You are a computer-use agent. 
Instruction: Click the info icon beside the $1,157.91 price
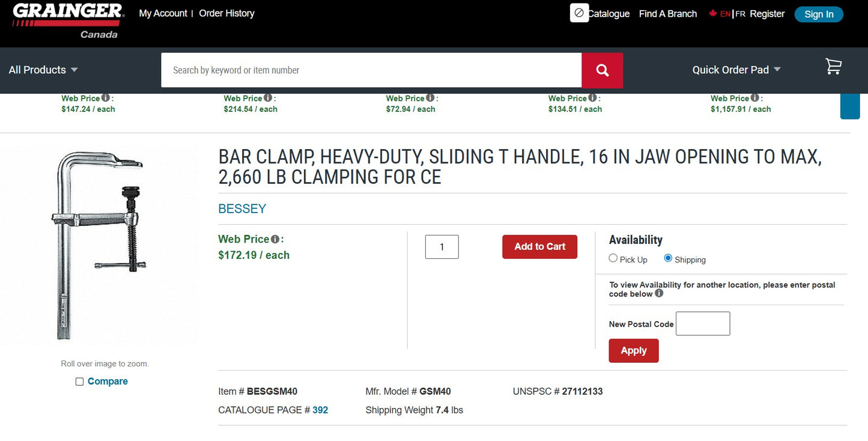(756, 98)
